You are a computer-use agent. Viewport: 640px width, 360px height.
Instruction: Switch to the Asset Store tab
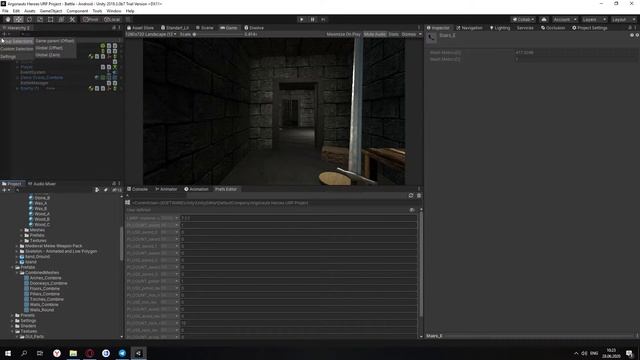tap(140, 28)
